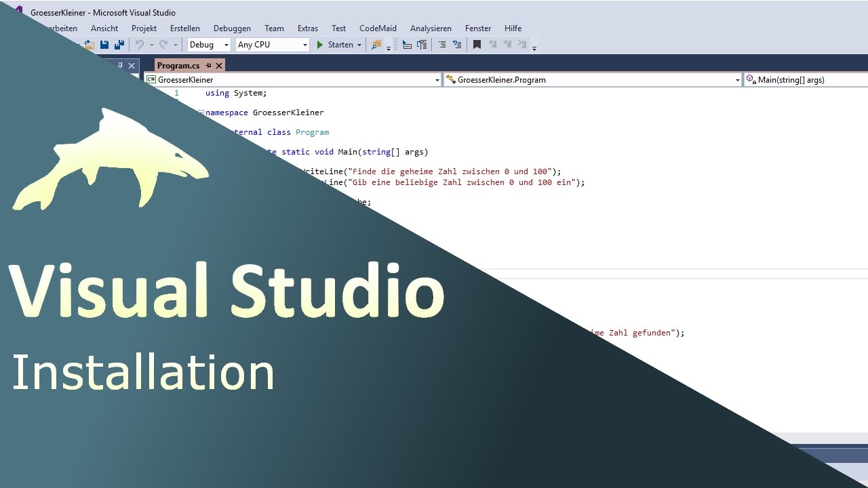This screenshot has width=868, height=488.
Task: Close the left side panel
Action: [x=132, y=66]
